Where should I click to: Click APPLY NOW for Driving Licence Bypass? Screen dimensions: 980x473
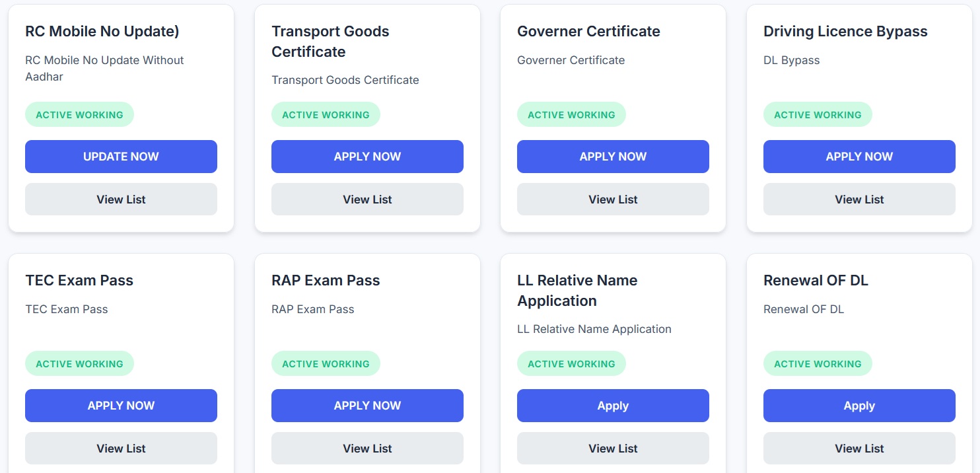coord(859,157)
